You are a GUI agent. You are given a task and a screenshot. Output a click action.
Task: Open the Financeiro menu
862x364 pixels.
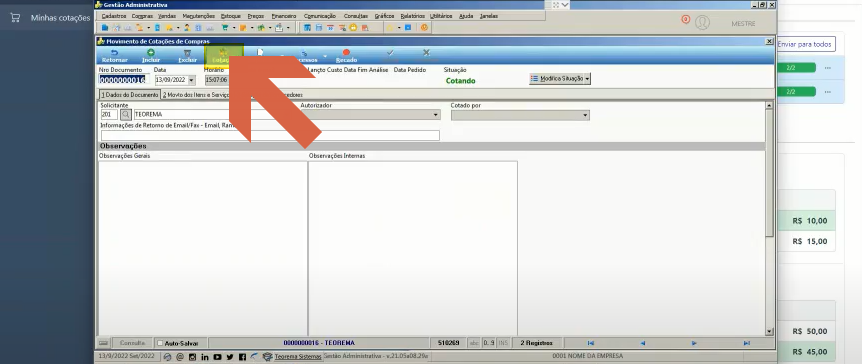284,16
